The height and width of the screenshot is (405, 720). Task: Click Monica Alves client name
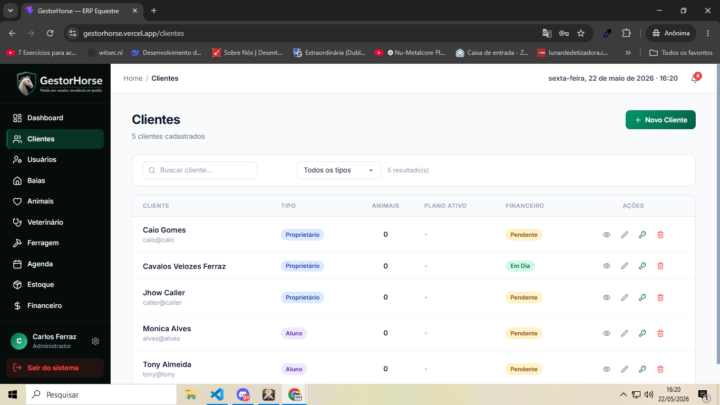(x=167, y=328)
